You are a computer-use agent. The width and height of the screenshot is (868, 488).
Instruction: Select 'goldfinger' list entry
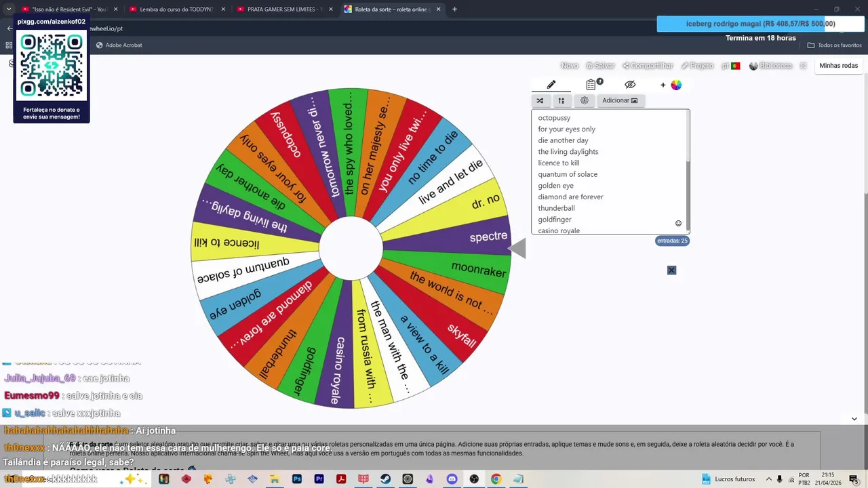click(x=555, y=220)
